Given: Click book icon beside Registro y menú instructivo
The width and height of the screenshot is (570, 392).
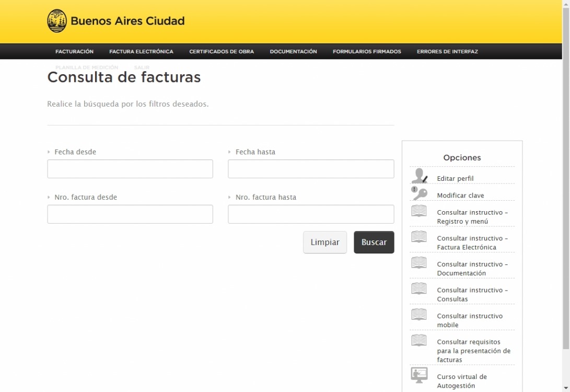Looking at the screenshot, I should point(419,211).
